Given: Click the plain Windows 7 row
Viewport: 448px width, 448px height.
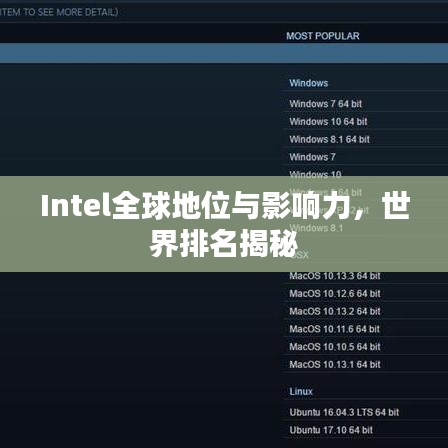Looking at the screenshot, I should (x=312, y=157).
